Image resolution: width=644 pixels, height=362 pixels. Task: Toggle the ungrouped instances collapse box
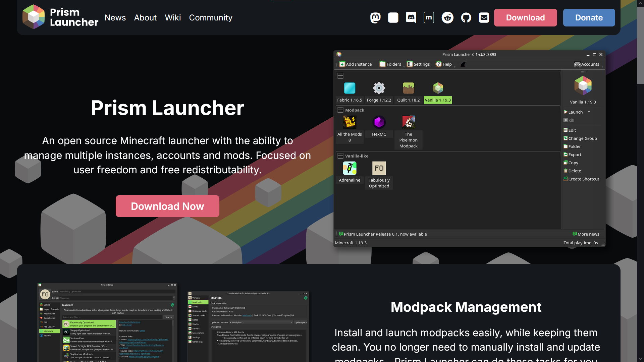[340, 76]
